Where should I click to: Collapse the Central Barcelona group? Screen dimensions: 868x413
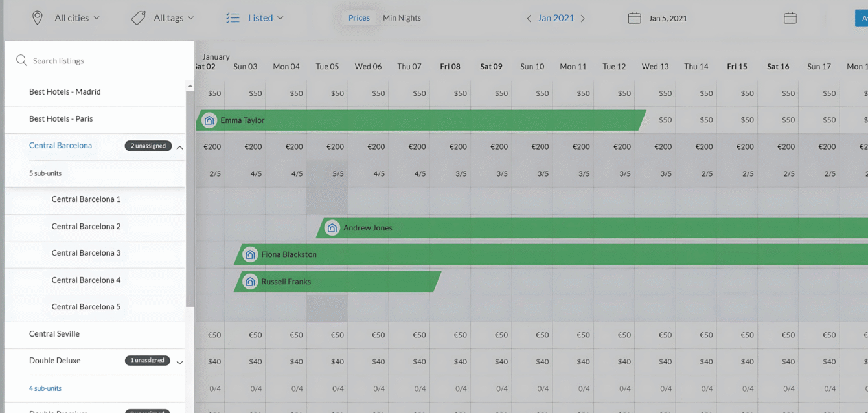point(179,147)
